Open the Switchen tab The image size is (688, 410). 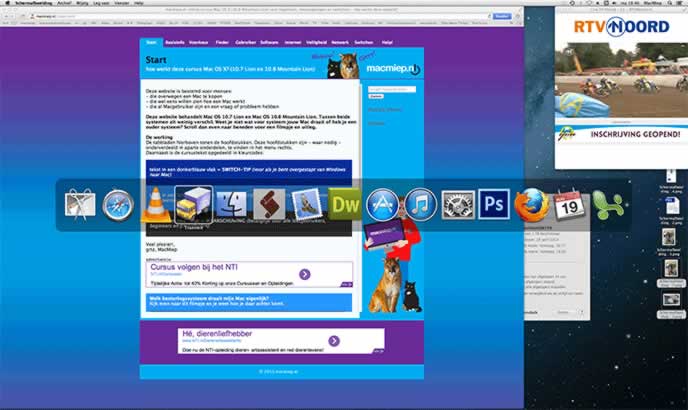(x=364, y=43)
